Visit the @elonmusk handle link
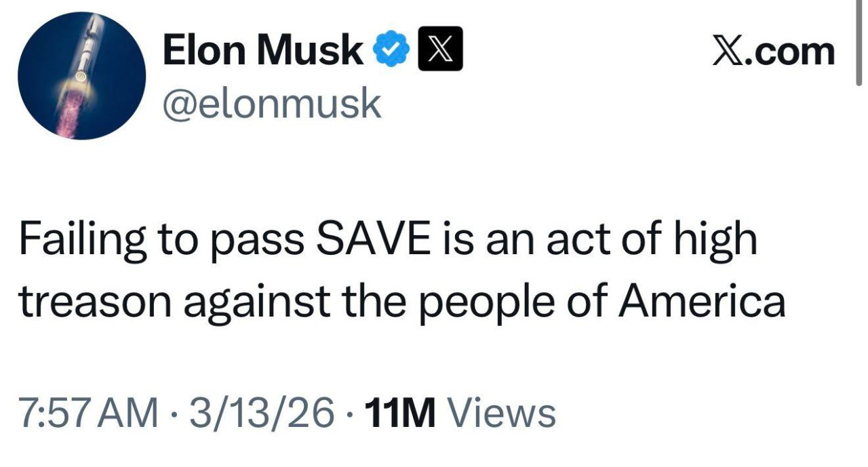The image size is (868, 467). click(x=271, y=102)
